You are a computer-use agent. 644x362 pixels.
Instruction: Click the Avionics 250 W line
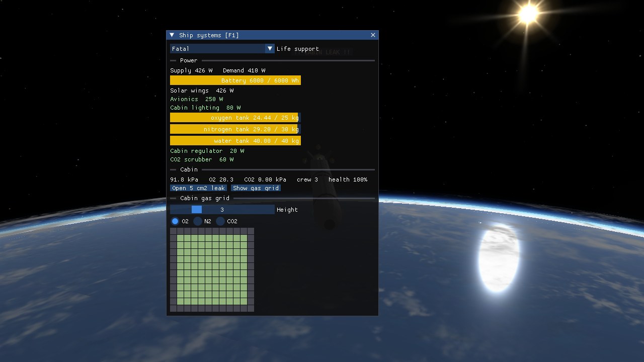click(x=197, y=99)
